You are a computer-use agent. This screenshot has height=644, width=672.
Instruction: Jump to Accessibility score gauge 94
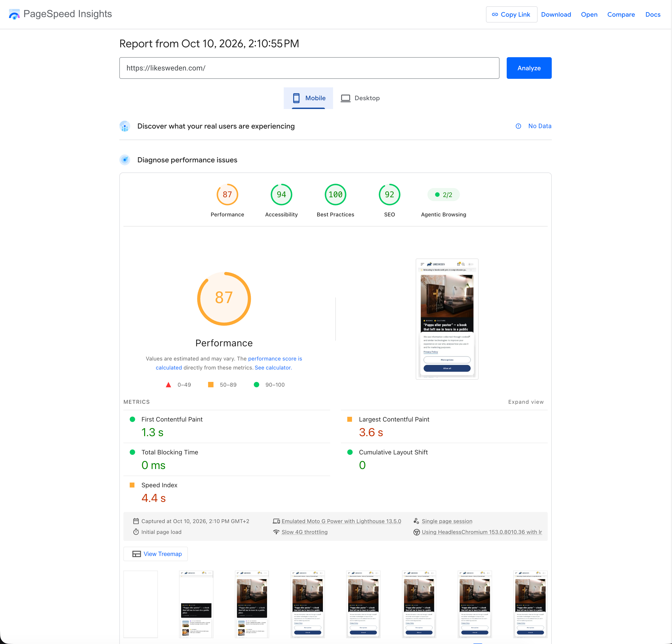(x=281, y=194)
